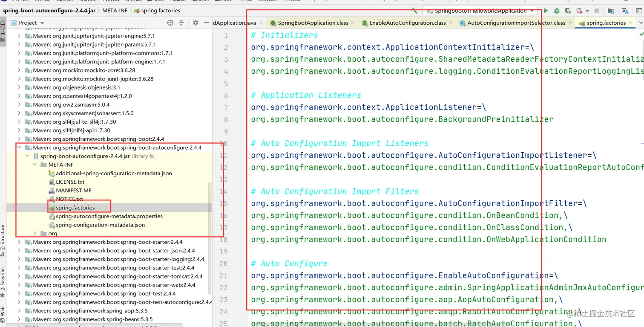Collapse all nodes in the Project panel

coord(181,23)
